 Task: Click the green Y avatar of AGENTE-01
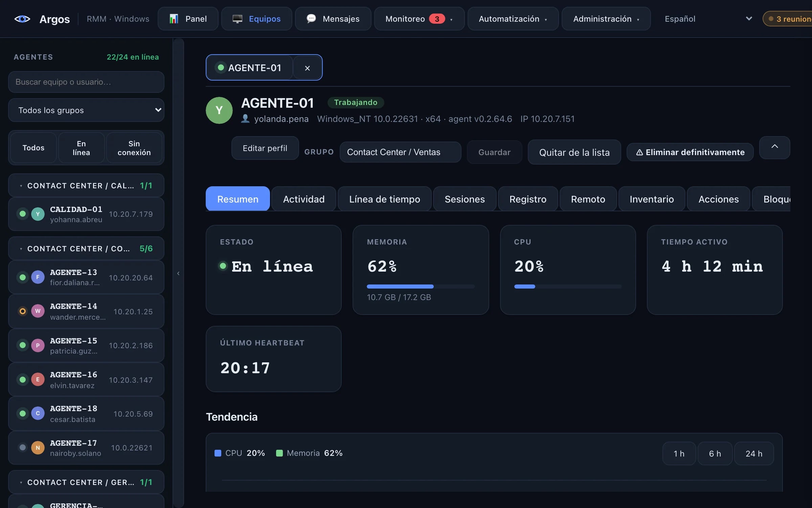tap(219, 110)
